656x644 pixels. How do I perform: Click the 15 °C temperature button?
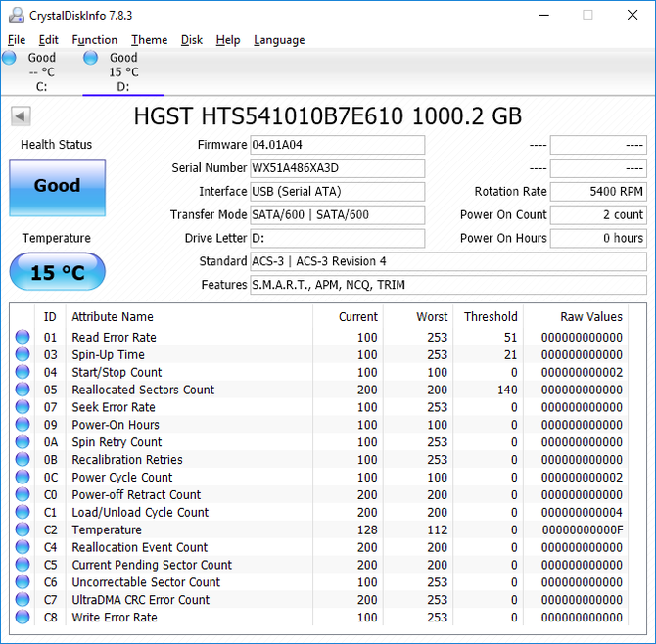pyautogui.click(x=58, y=271)
